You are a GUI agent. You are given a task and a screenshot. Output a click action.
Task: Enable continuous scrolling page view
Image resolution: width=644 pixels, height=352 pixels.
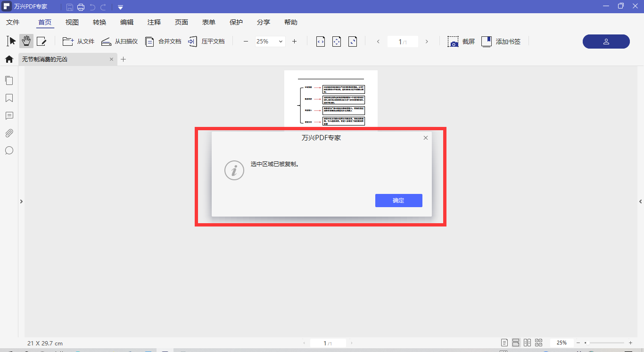(516, 343)
